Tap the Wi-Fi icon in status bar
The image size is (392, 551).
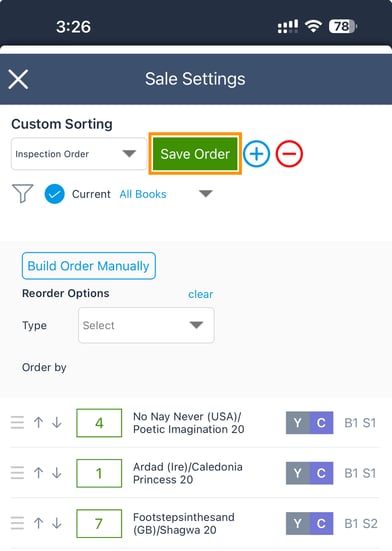point(313,26)
